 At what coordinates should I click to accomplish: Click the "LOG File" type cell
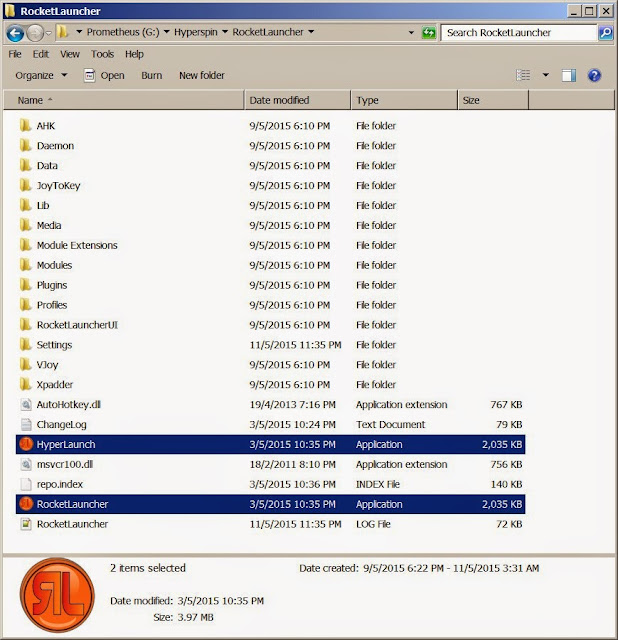click(373, 524)
